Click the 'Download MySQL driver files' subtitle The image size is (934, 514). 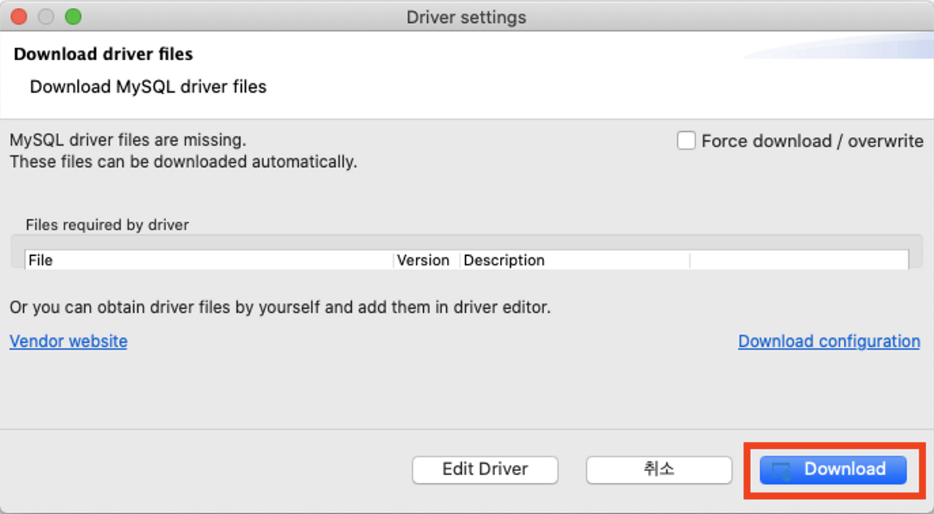coord(148,87)
